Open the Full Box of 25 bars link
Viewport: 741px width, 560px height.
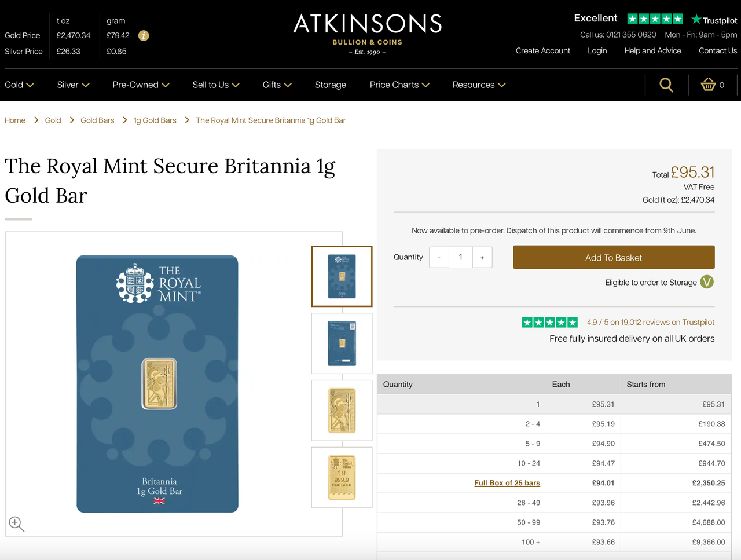click(x=507, y=483)
